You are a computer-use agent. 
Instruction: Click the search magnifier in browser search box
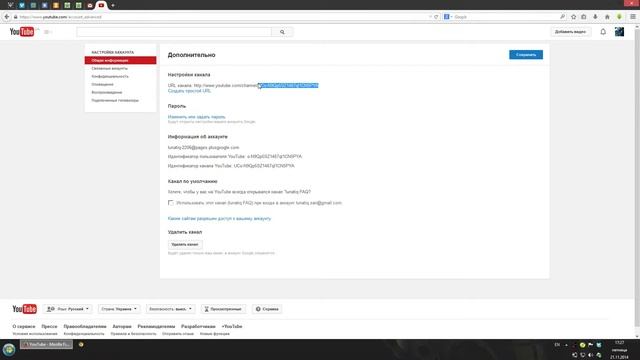562,17
